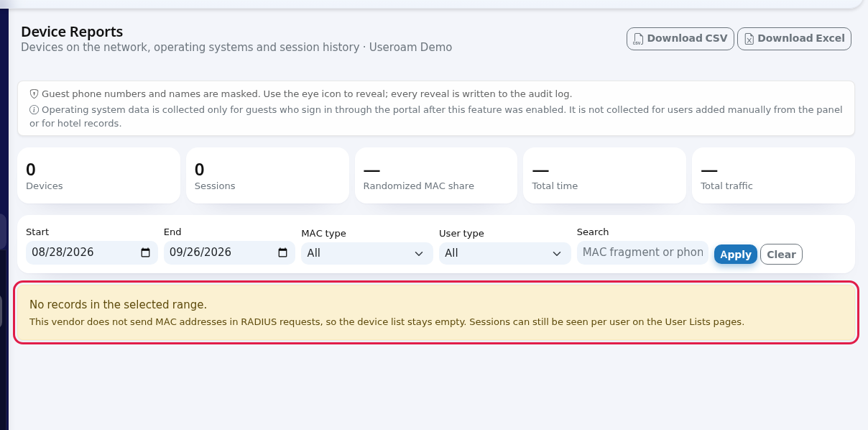Click the Randomized MAC share card
868x430 pixels.
tap(436, 175)
